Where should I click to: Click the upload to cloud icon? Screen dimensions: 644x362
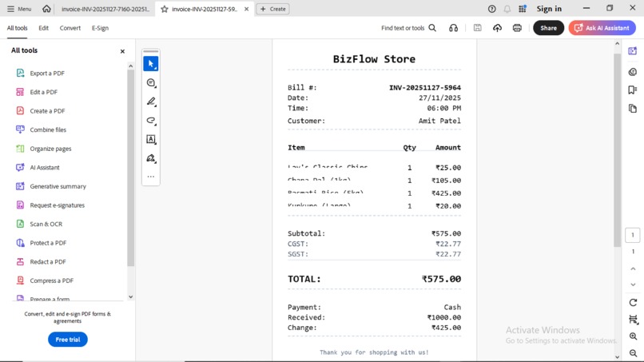coord(497,28)
